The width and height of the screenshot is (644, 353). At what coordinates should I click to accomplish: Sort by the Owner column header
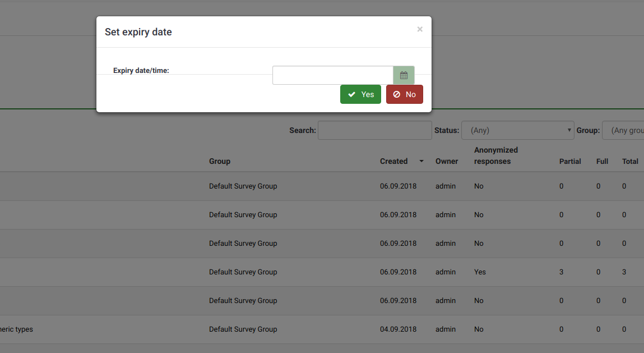coord(447,161)
